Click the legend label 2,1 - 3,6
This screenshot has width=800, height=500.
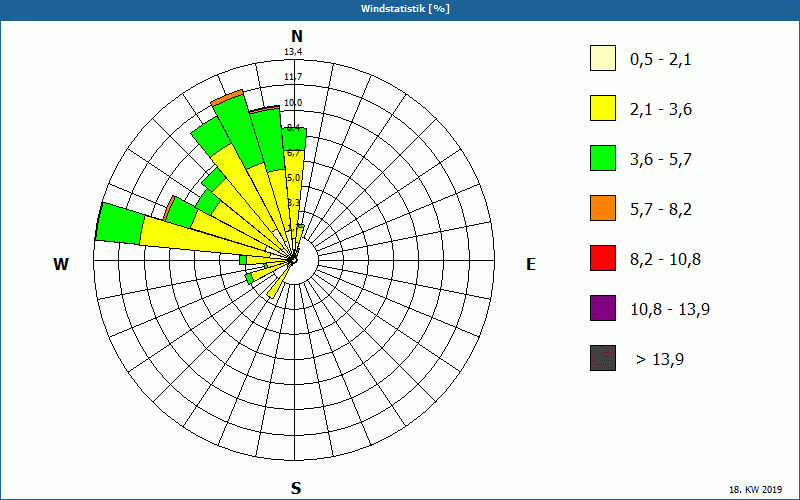(x=661, y=110)
